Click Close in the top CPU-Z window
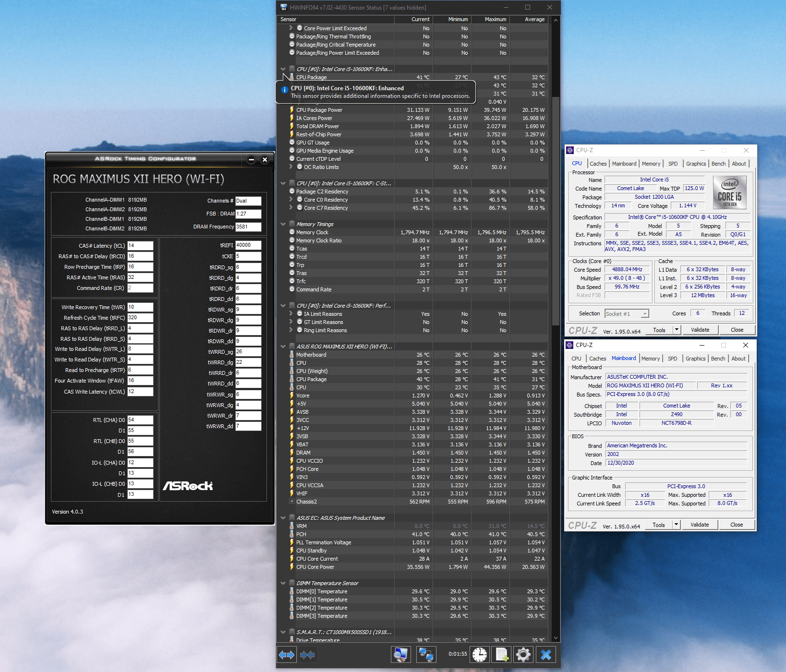This screenshot has width=786, height=672. [x=737, y=330]
